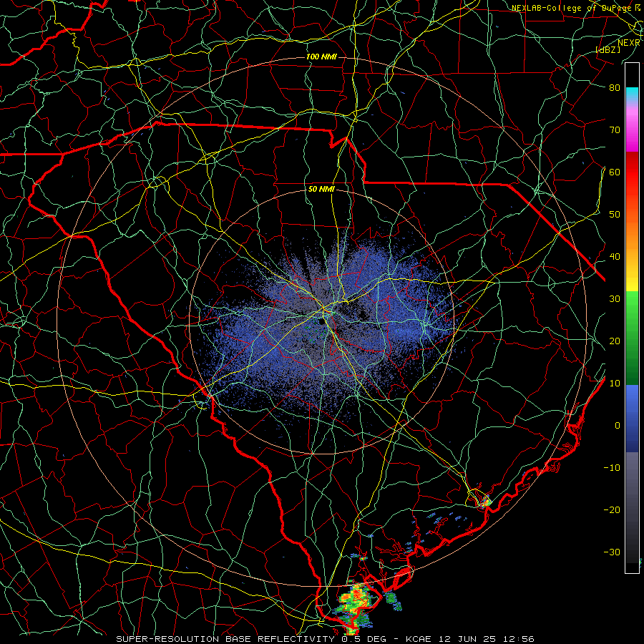Screen dimensions: 644x644
Task: Click the [dBZ] units label
Action: click(608, 49)
